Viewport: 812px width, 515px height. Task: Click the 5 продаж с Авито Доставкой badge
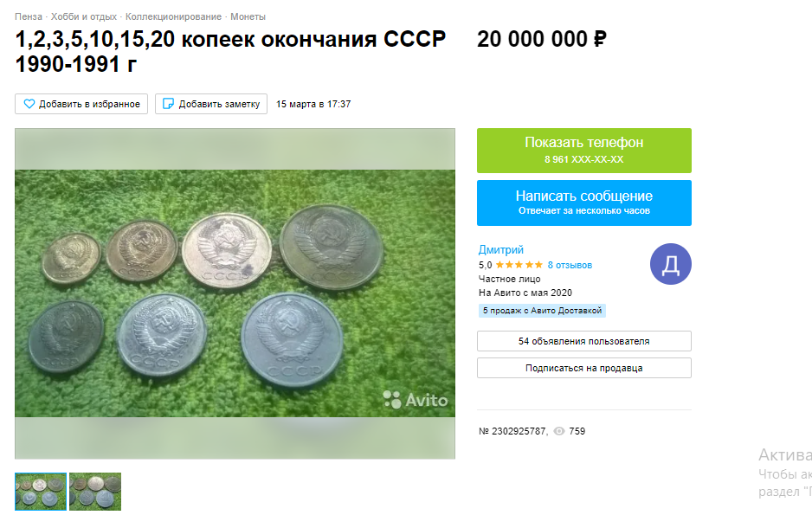(542, 311)
